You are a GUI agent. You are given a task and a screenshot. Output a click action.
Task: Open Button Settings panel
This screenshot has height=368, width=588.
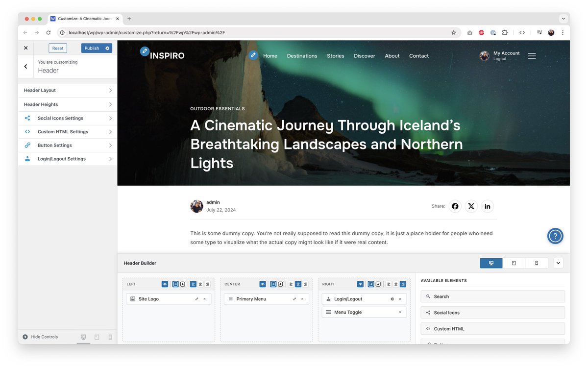(x=68, y=146)
